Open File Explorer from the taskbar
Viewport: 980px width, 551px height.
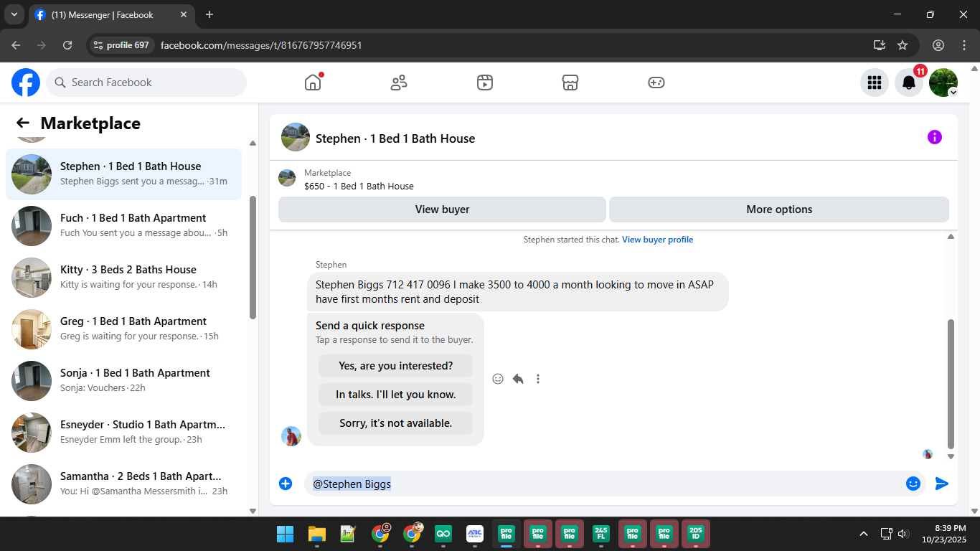(316, 534)
